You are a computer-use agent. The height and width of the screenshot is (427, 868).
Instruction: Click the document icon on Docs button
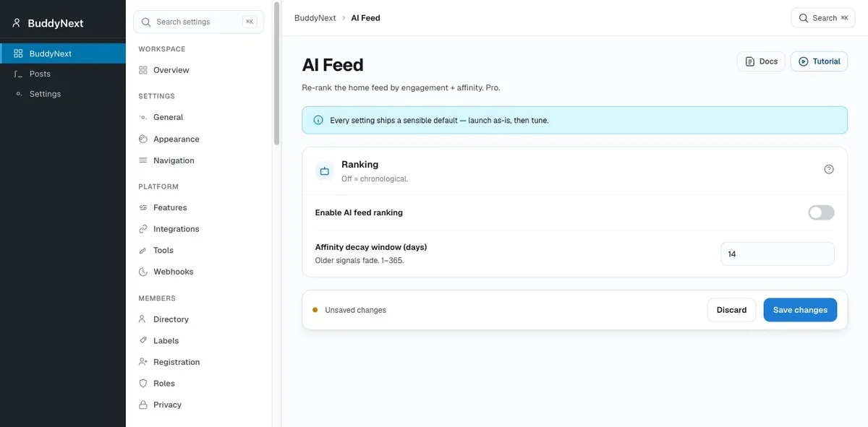(x=750, y=61)
